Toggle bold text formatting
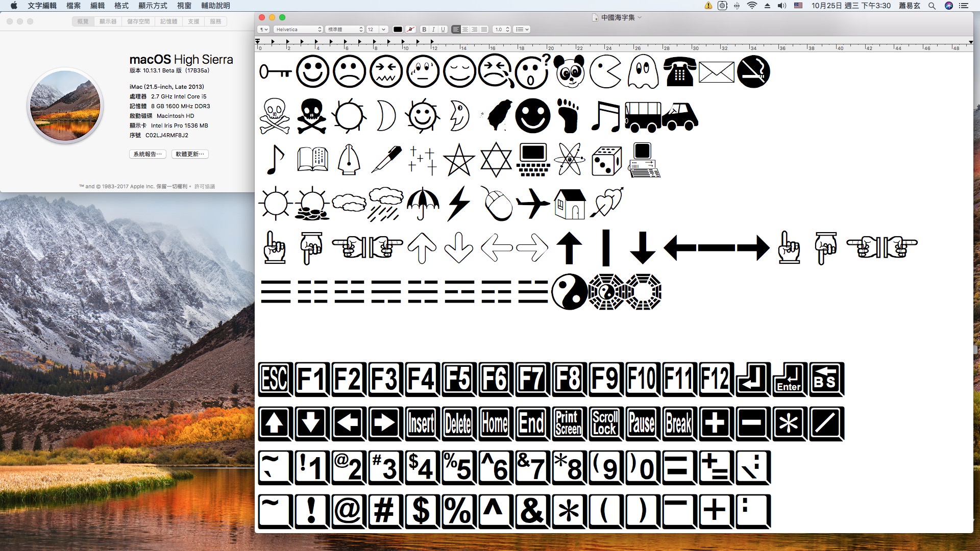Image resolution: width=980 pixels, height=551 pixels. point(424,30)
